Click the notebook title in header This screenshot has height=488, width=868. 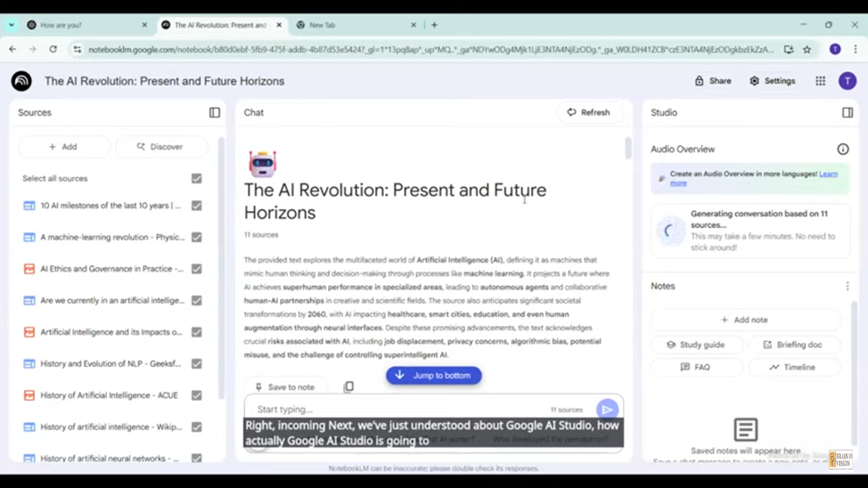click(164, 81)
